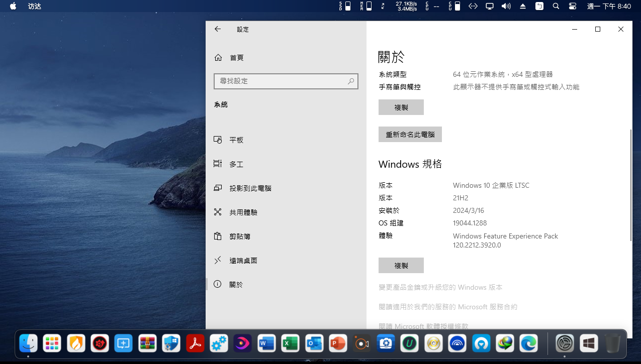The height and width of the screenshot is (364, 641).
Task: Open Adobe Acrobat in the dock
Action: pyautogui.click(x=195, y=343)
